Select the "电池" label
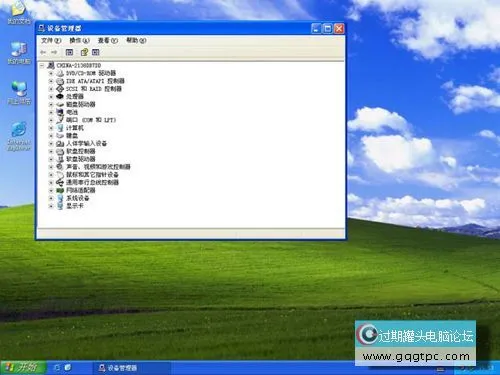Image resolution: width=500 pixels, height=375 pixels. (72, 112)
